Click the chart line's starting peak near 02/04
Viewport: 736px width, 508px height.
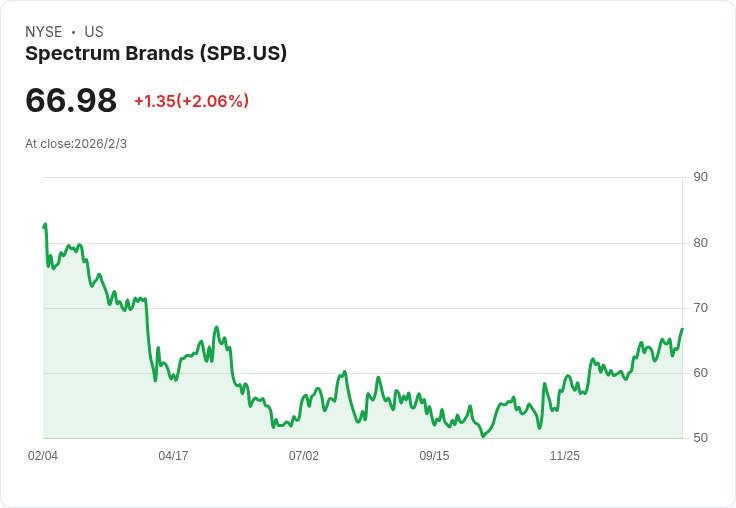(x=45, y=225)
